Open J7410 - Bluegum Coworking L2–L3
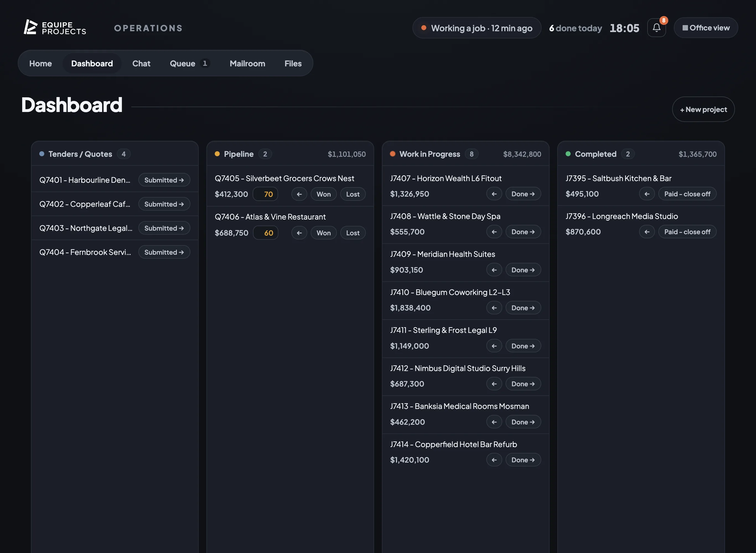Viewport: 756px width, 553px height. click(450, 292)
